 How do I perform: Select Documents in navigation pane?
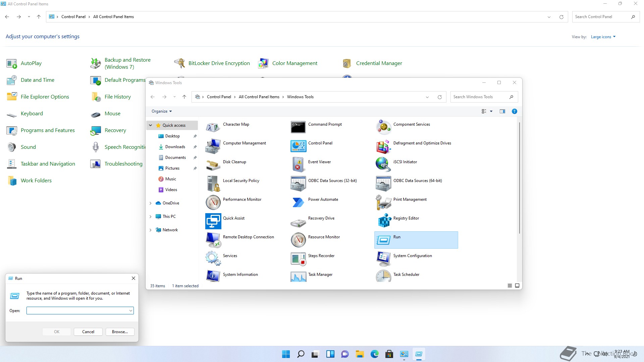point(175,158)
